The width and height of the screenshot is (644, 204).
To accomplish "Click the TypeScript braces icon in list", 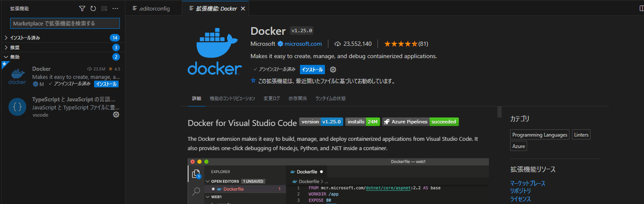I will (17, 107).
